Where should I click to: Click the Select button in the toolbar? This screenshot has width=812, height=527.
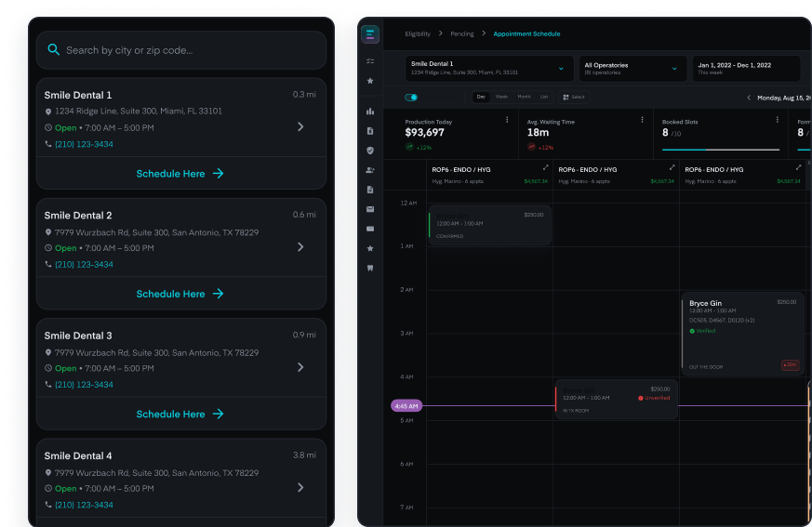click(574, 97)
